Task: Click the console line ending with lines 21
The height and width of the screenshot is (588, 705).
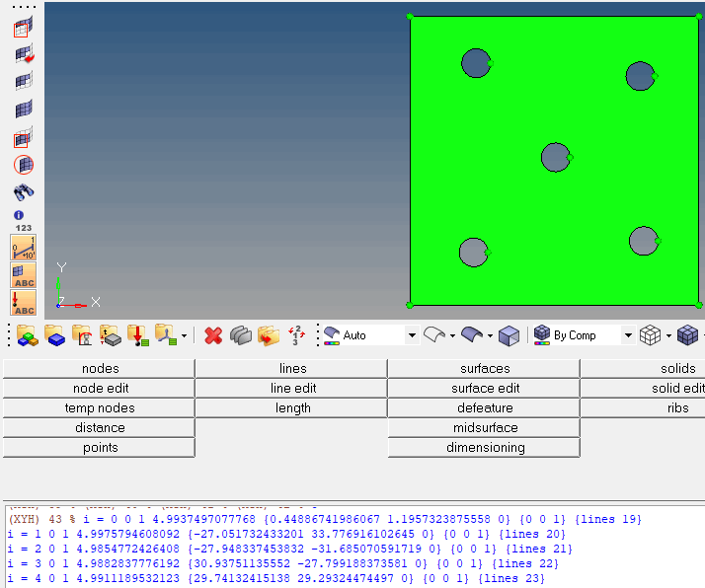Action: 290,549
